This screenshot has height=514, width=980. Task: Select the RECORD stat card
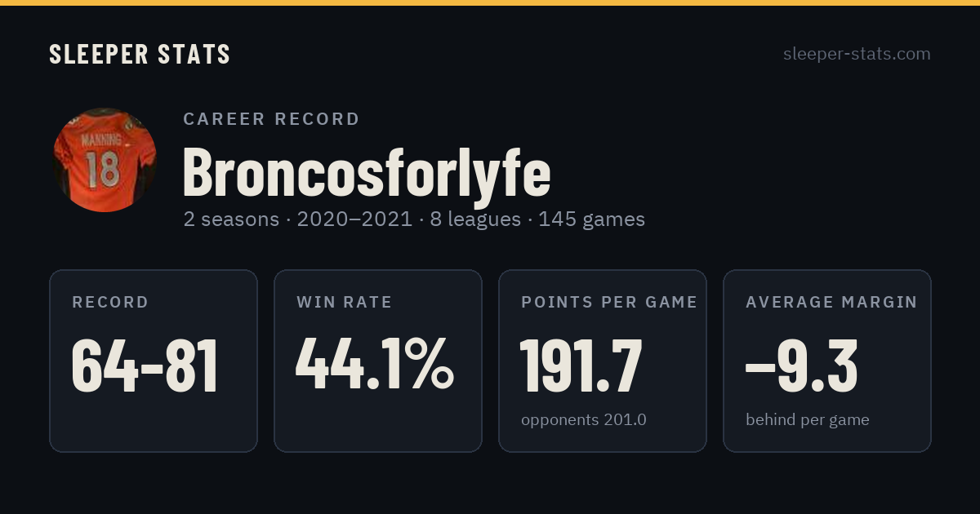click(x=154, y=361)
